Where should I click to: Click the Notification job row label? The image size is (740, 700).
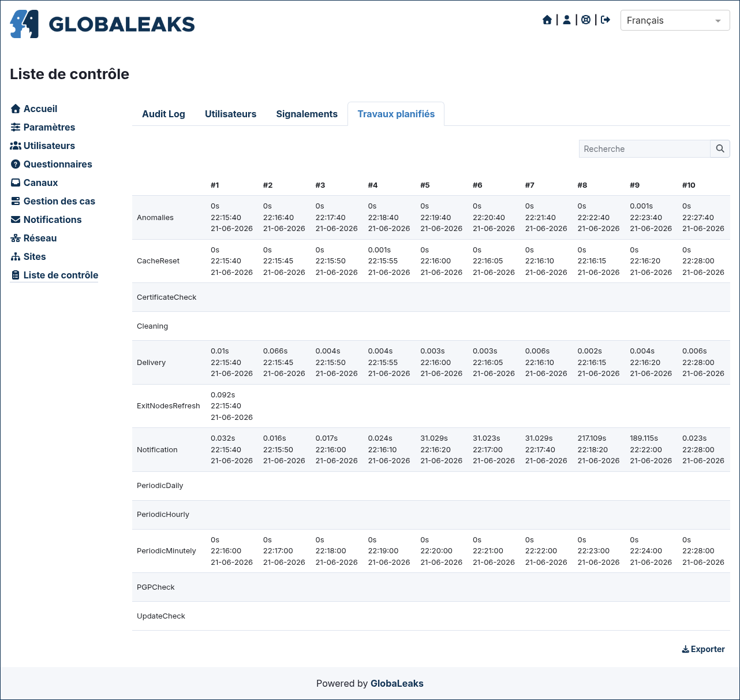[157, 450]
